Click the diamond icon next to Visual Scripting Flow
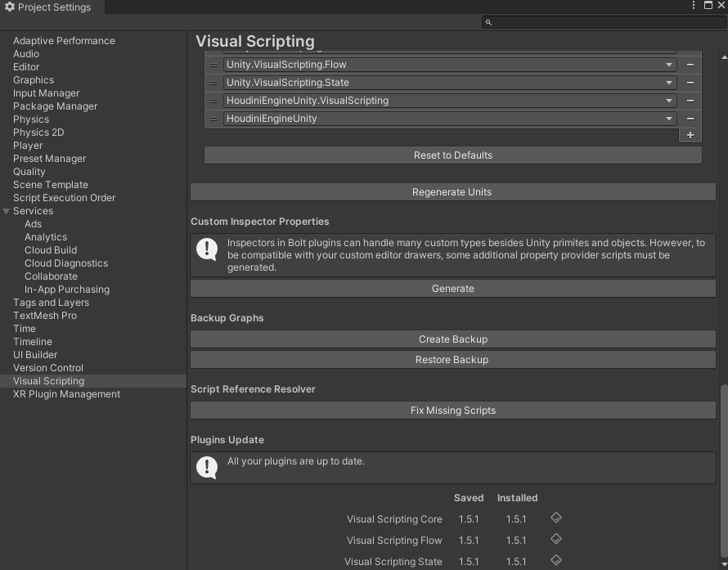 [555, 539]
